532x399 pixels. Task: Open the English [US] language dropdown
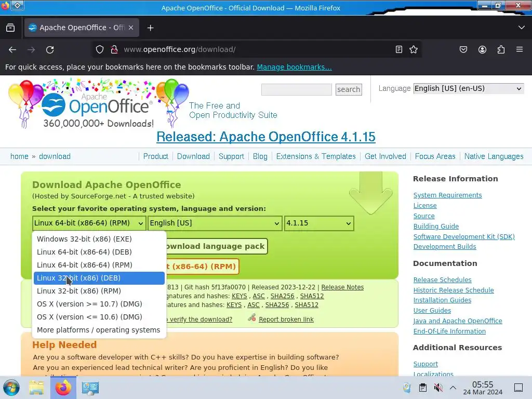click(x=215, y=223)
